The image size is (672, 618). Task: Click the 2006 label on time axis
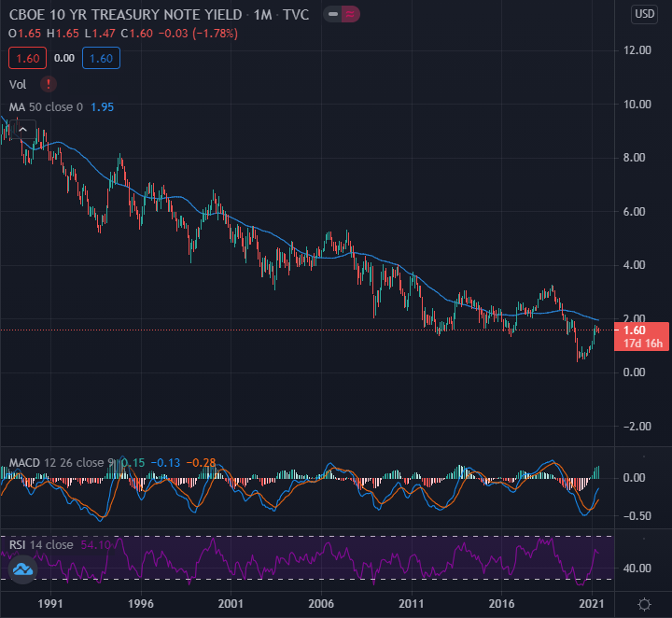pos(321,604)
